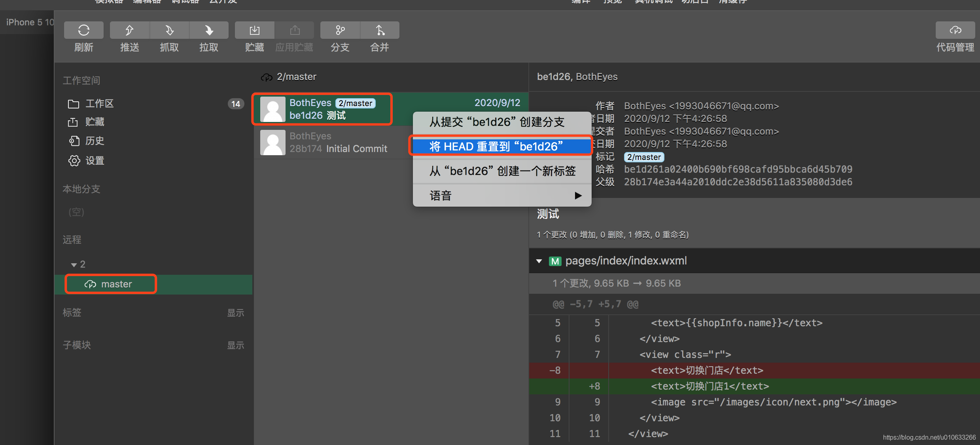Click the Merge (合并) toolbar icon
This screenshot has height=445, width=980.
(x=379, y=30)
